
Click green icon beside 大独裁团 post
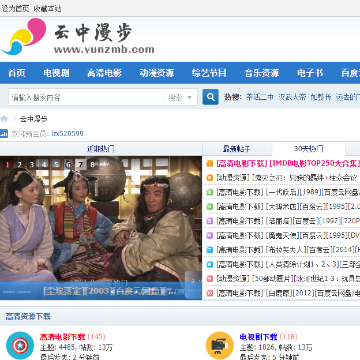210,206
